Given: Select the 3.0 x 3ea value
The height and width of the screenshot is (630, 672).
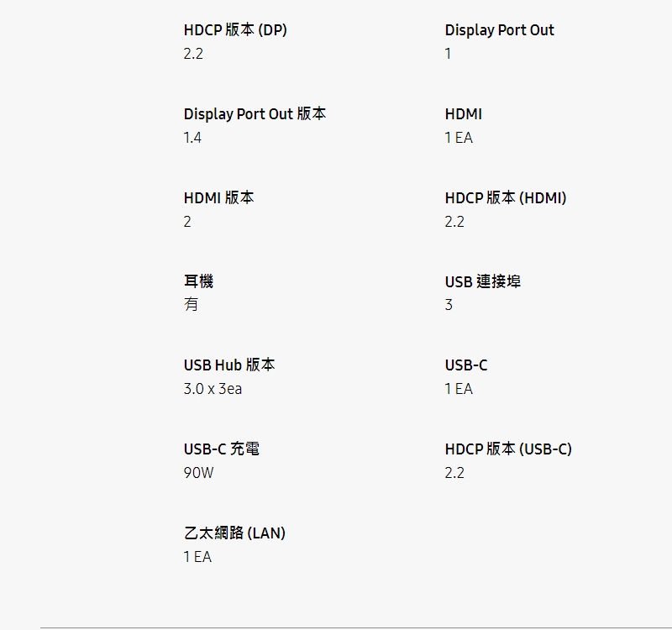Looking at the screenshot, I should click(213, 389).
